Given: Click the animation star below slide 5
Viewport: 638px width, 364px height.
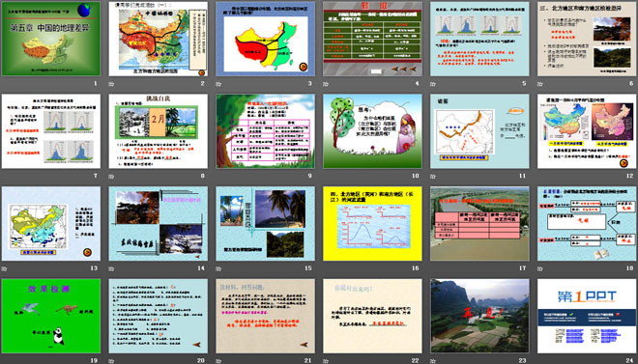Looking at the screenshot, I should (433, 84).
